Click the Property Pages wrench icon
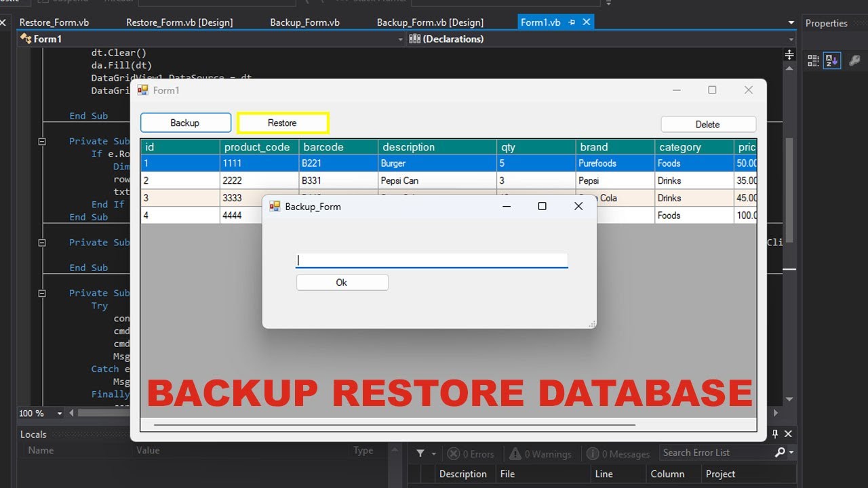The width and height of the screenshot is (868, 488). [855, 60]
